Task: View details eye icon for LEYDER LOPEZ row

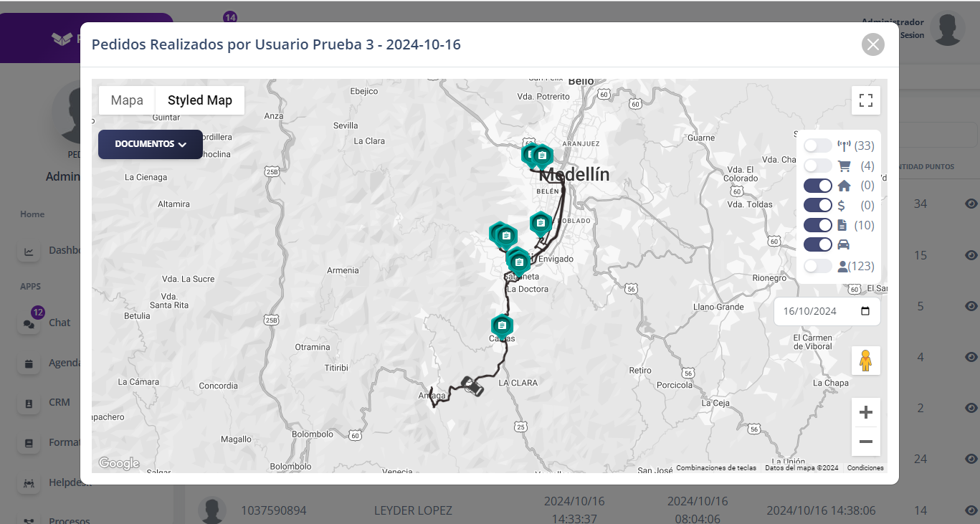Action: (971, 510)
